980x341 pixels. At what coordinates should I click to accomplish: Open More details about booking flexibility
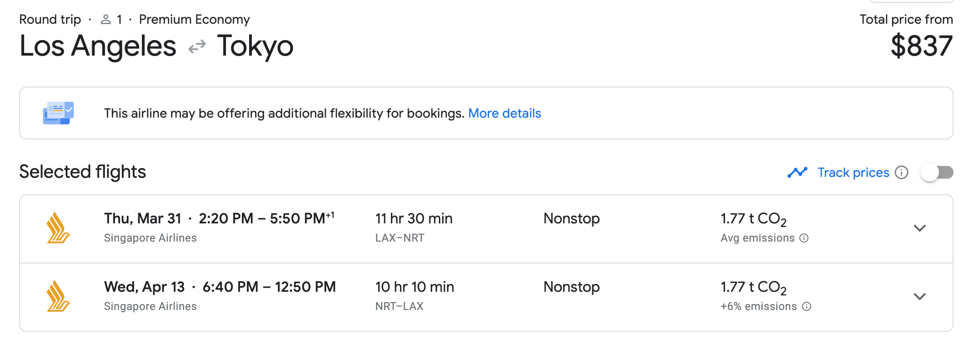tap(504, 113)
